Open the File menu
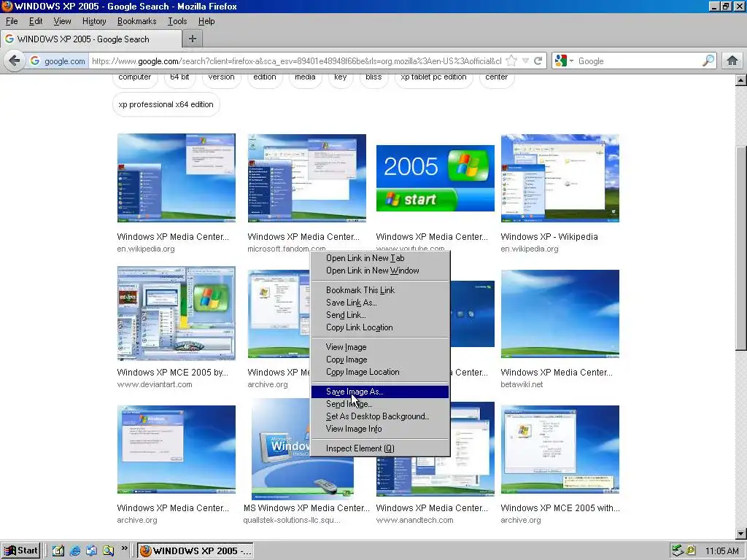This screenshot has height=560, width=747. [12, 21]
